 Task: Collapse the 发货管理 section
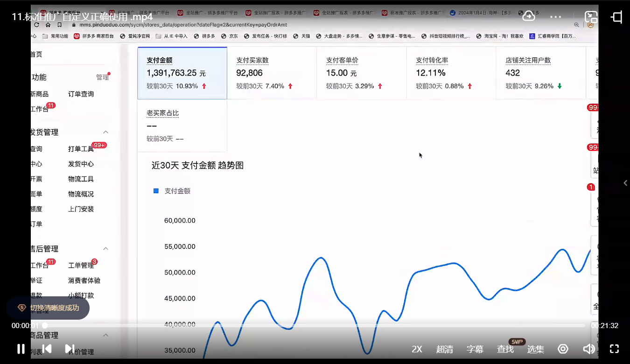click(x=105, y=132)
